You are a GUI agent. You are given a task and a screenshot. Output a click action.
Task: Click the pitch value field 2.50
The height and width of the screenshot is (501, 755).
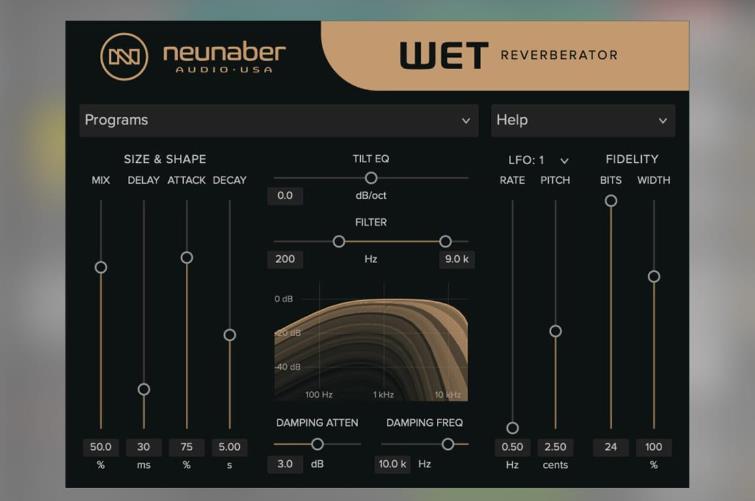coord(555,447)
